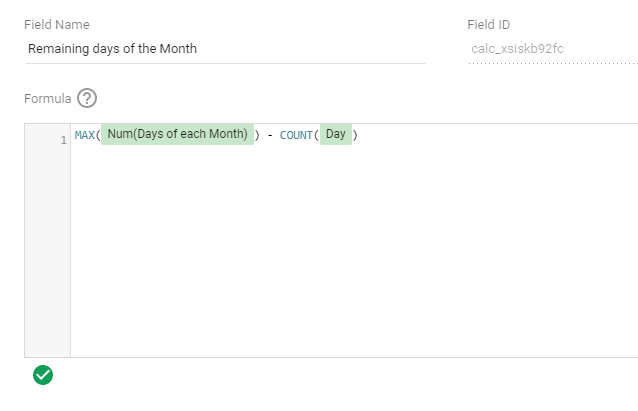Click the Field ID value calc_xsiskb92fc
Image resolution: width=638 pixels, height=411 pixels.
(x=516, y=48)
